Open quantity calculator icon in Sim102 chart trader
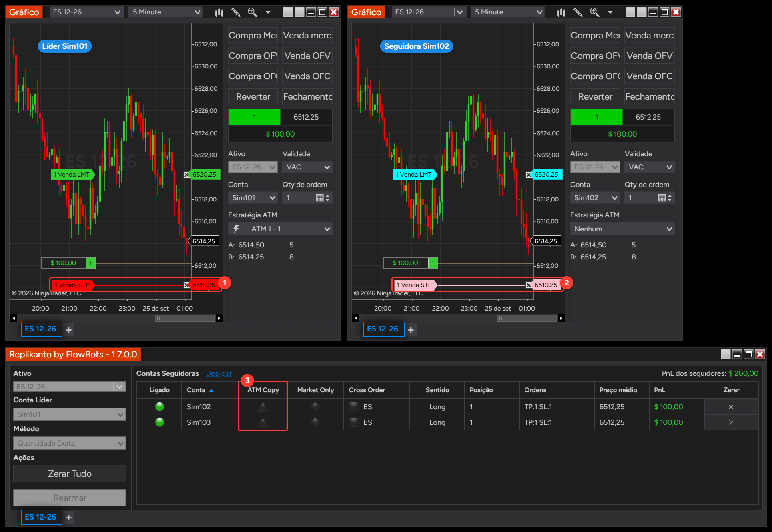 (x=662, y=198)
